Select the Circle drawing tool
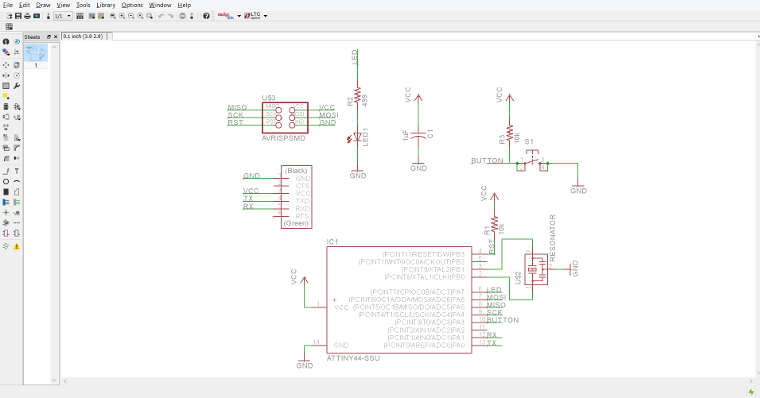Viewport: 760px width, 398px height. (6, 181)
